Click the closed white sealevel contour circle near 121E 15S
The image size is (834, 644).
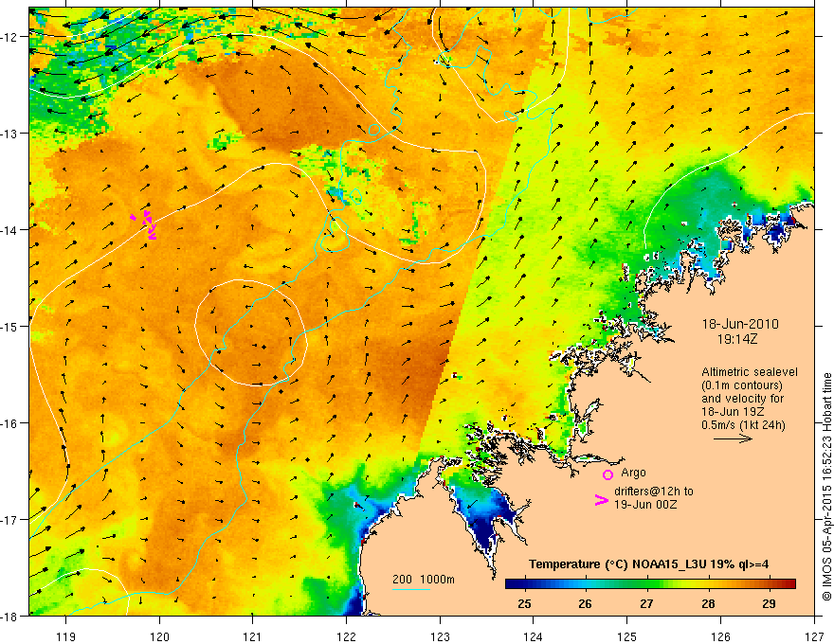pos(251,332)
